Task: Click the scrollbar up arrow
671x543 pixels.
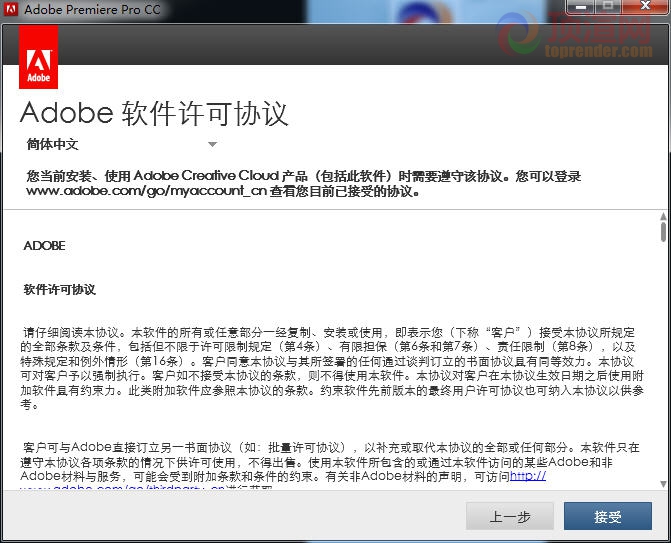Action: click(x=663, y=216)
